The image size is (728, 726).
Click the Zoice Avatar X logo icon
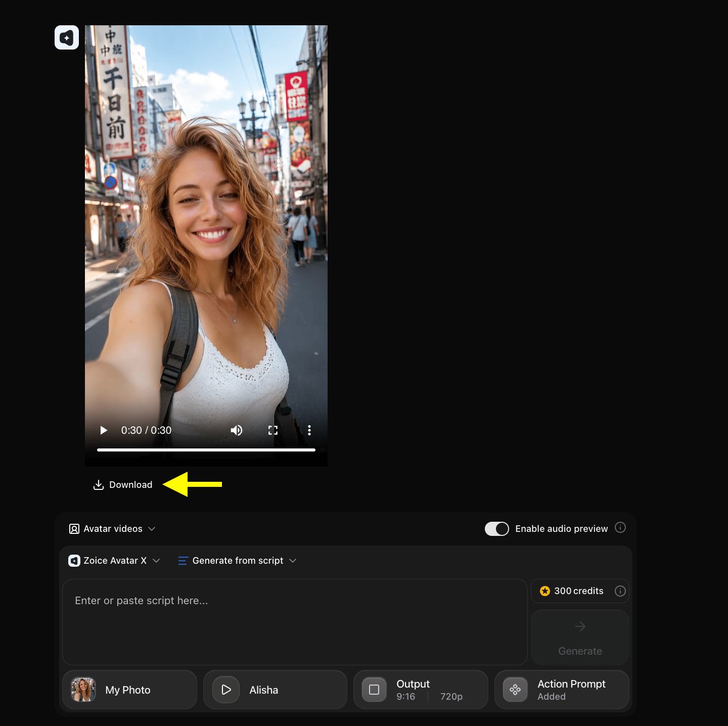[x=74, y=561]
